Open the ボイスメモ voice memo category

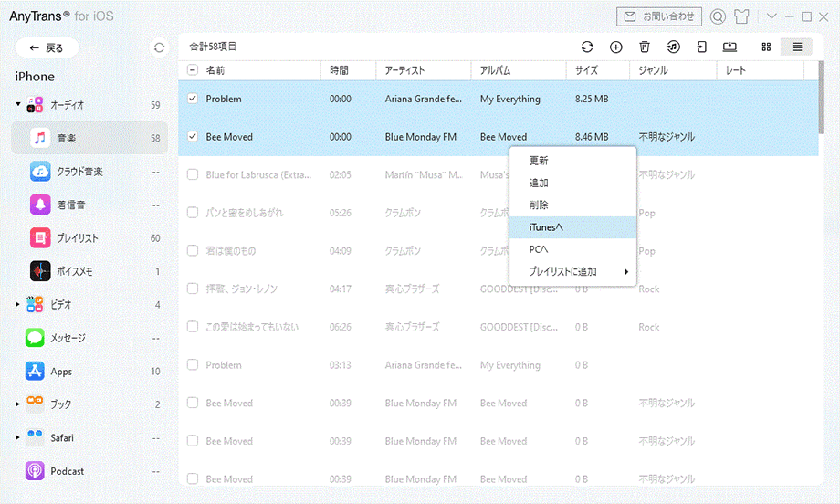click(x=89, y=271)
